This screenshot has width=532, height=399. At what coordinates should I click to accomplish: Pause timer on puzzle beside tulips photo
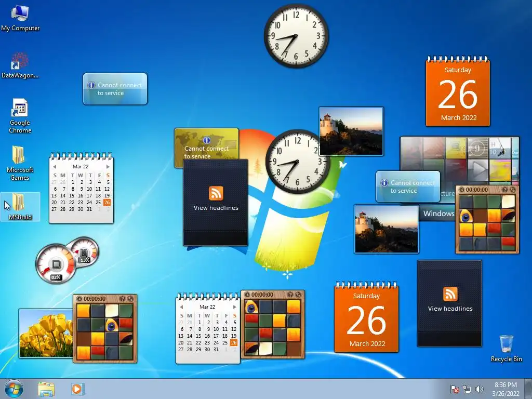pyautogui.click(x=79, y=299)
